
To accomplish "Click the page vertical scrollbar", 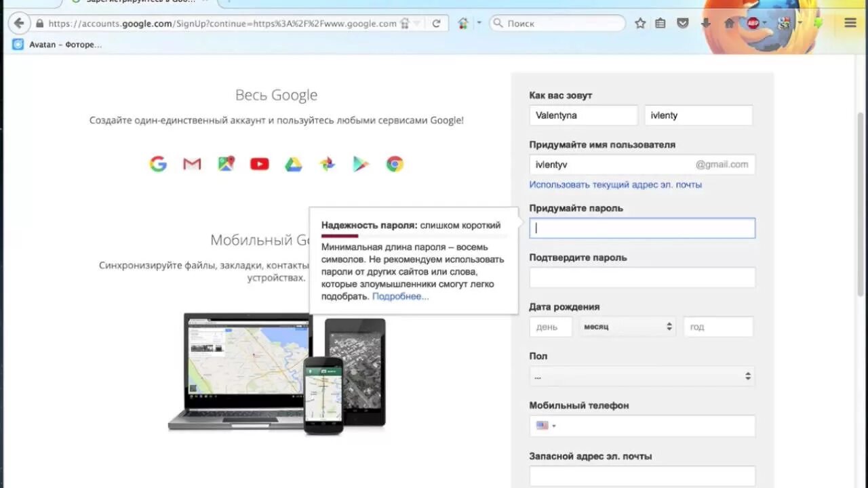I will [x=862, y=203].
